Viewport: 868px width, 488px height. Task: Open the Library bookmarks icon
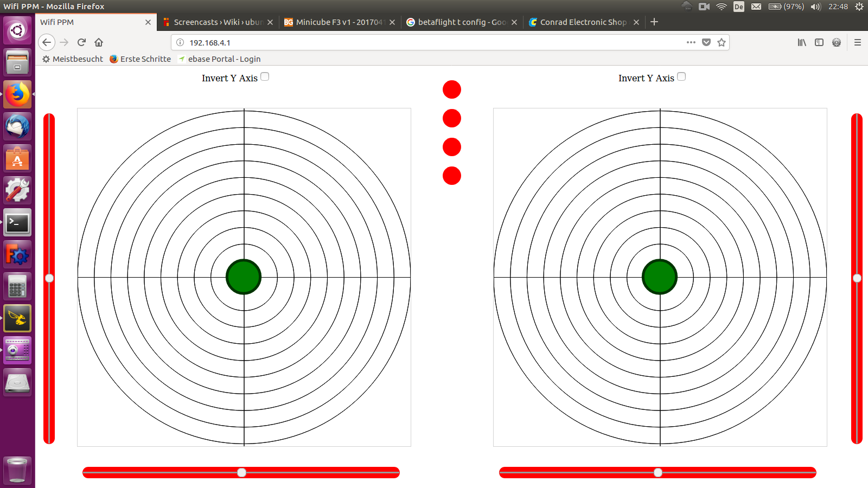click(x=802, y=42)
